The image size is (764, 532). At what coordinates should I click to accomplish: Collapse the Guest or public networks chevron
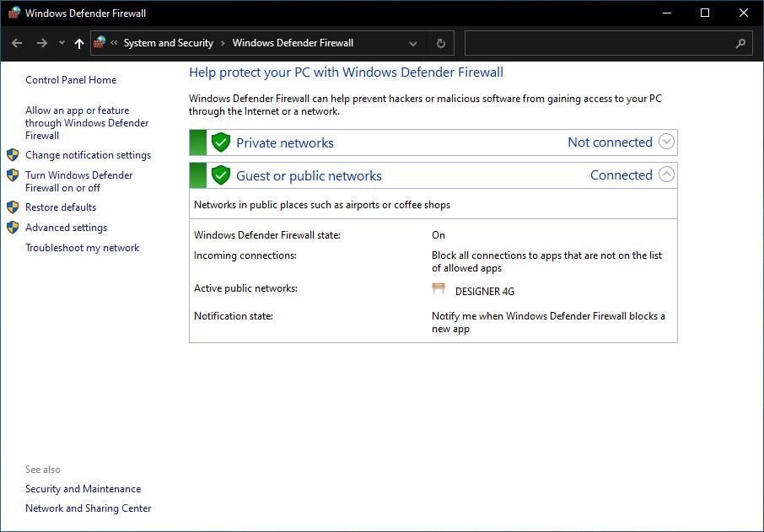(x=666, y=175)
